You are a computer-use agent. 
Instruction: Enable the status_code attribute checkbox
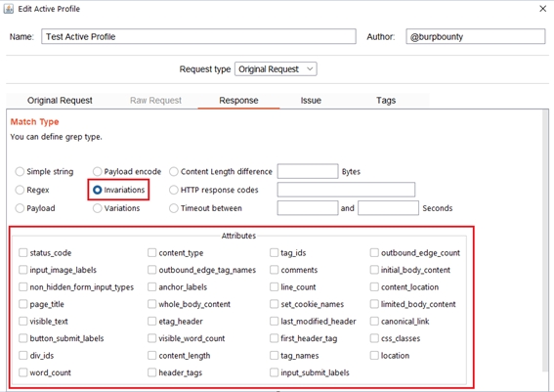(23, 252)
